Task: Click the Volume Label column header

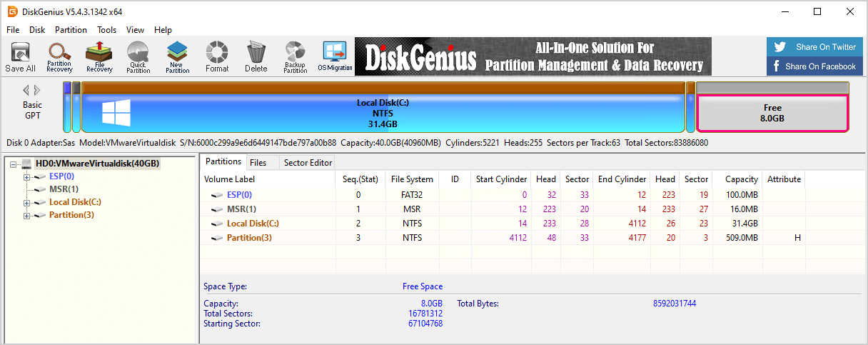Action: point(268,179)
